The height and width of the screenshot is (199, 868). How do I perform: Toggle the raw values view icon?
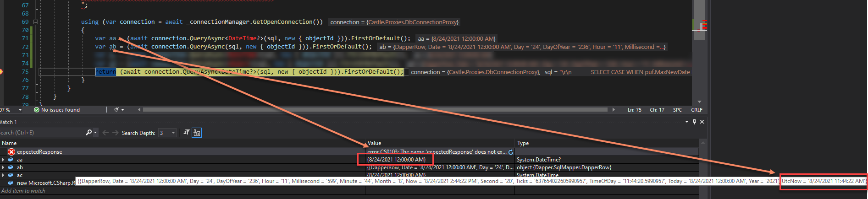click(197, 133)
